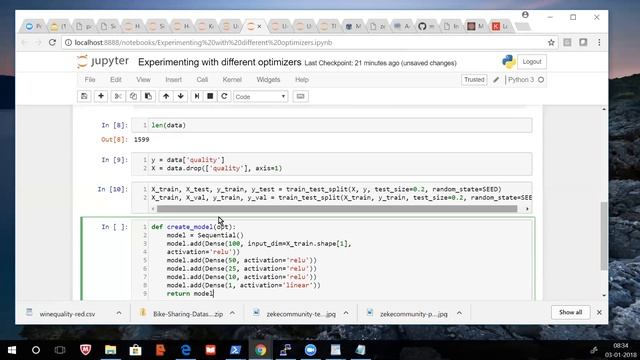The image size is (640, 360).
Task: Open the Edit menu
Action: click(116, 80)
